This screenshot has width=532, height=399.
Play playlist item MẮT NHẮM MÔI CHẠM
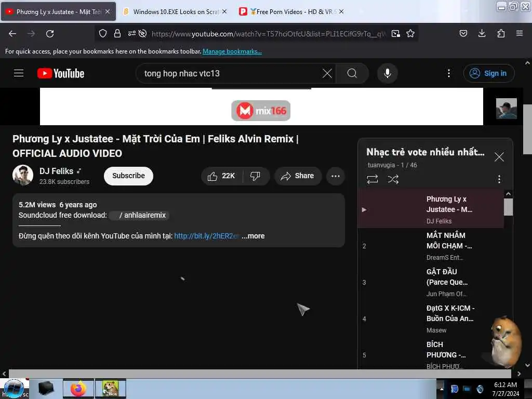click(431, 246)
